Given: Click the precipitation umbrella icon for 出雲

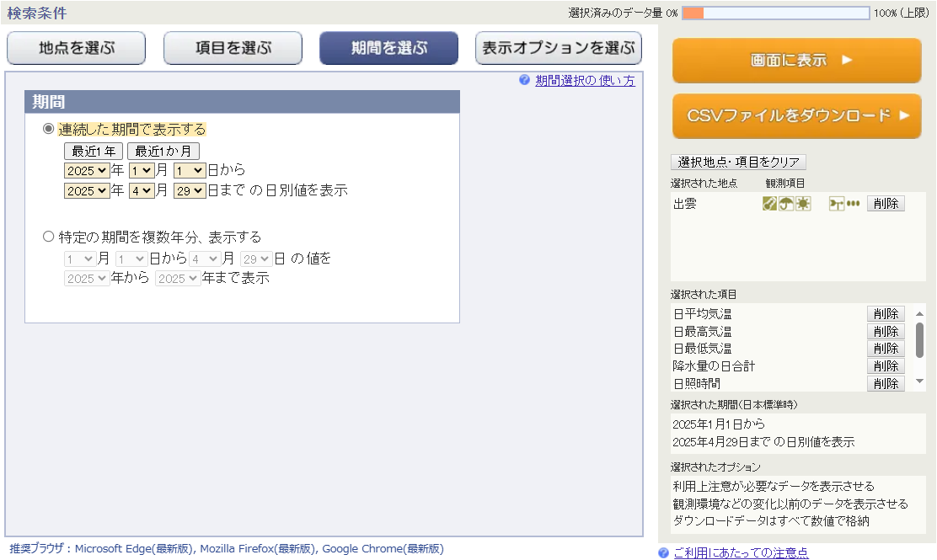Looking at the screenshot, I should coord(786,204).
